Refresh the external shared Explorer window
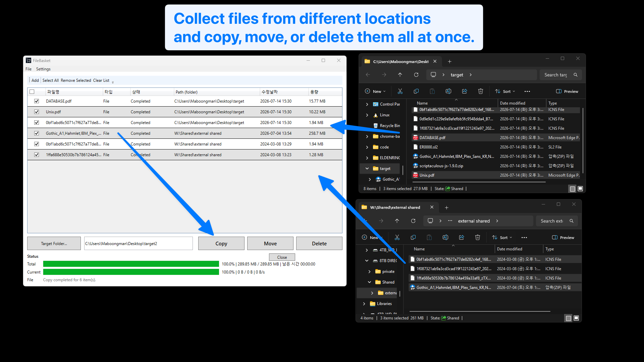644x362 pixels. (x=413, y=221)
